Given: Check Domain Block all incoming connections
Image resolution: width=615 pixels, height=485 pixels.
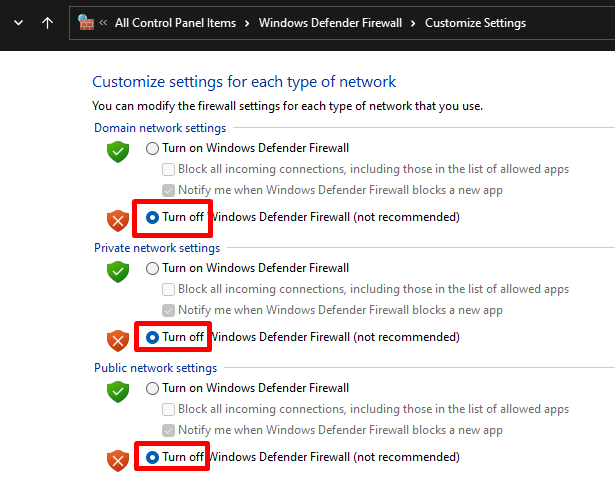Looking at the screenshot, I should click(168, 169).
